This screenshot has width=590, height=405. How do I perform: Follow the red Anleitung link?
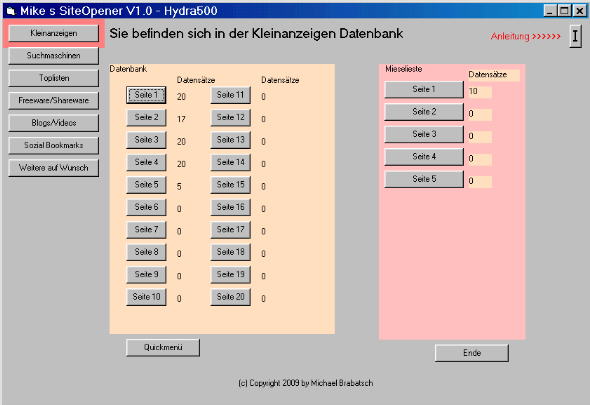coord(525,37)
